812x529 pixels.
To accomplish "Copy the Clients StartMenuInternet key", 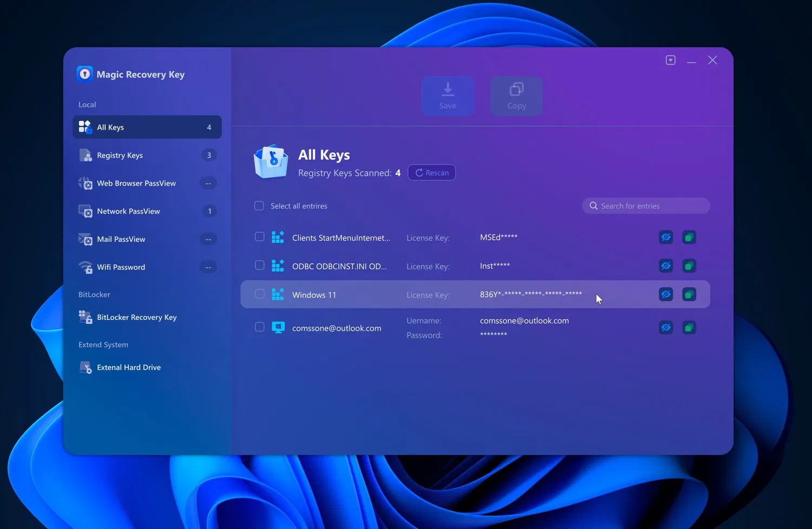I will pyautogui.click(x=689, y=237).
